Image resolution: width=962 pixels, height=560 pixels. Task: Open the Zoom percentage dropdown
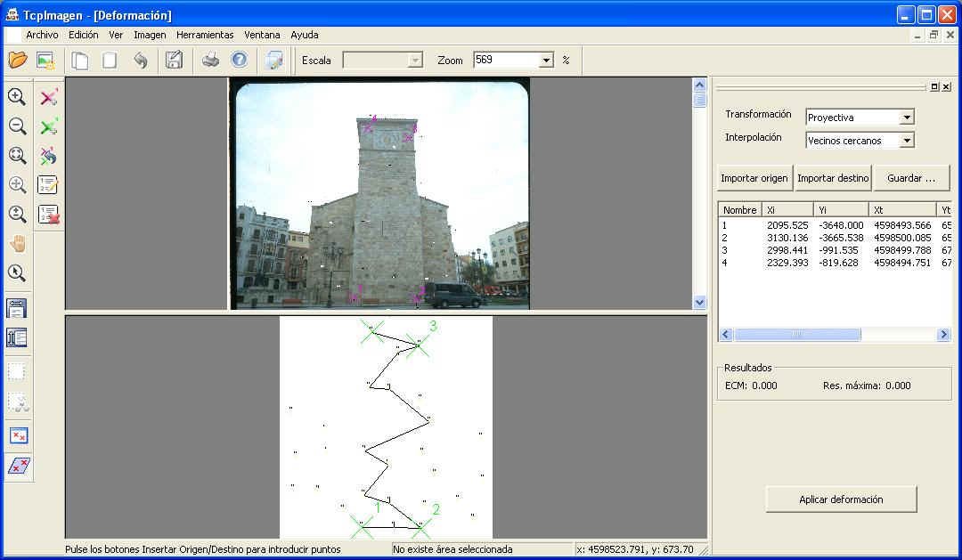546,61
